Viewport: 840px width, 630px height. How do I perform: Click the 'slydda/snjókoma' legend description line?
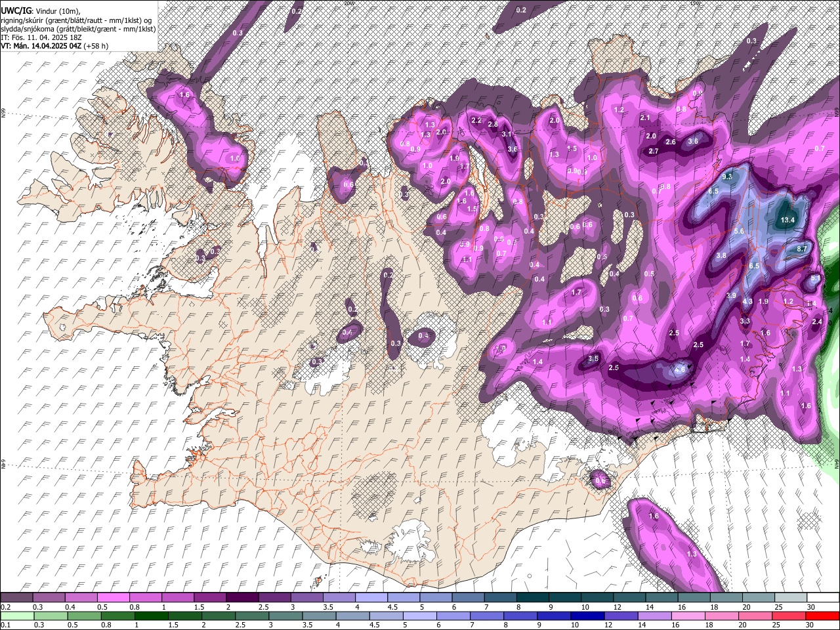[x=78, y=29]
